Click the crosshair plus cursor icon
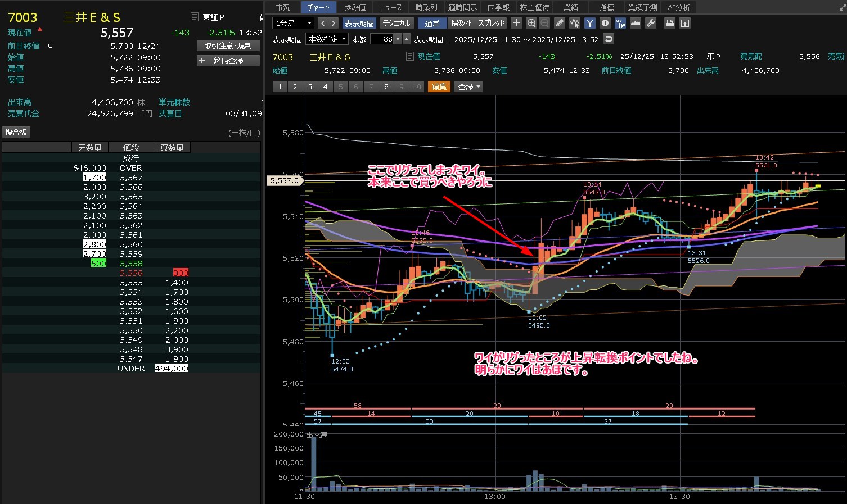 click(x=516, y=23)
